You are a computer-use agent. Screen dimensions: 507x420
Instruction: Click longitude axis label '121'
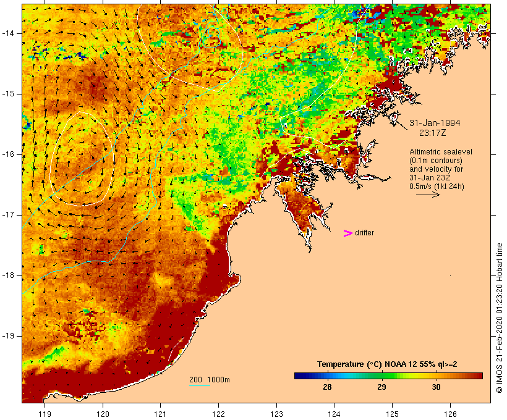[160, 414]
